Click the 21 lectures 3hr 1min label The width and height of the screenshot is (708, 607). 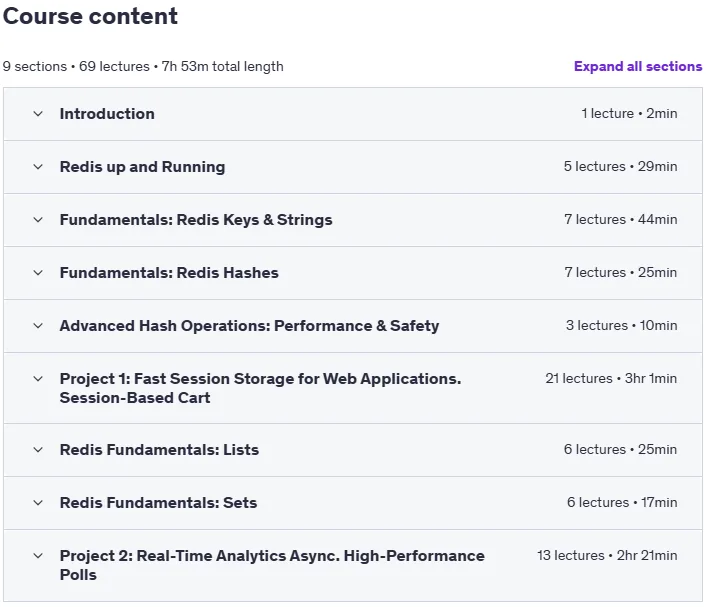pyautogui.click(x=611, y=378)
